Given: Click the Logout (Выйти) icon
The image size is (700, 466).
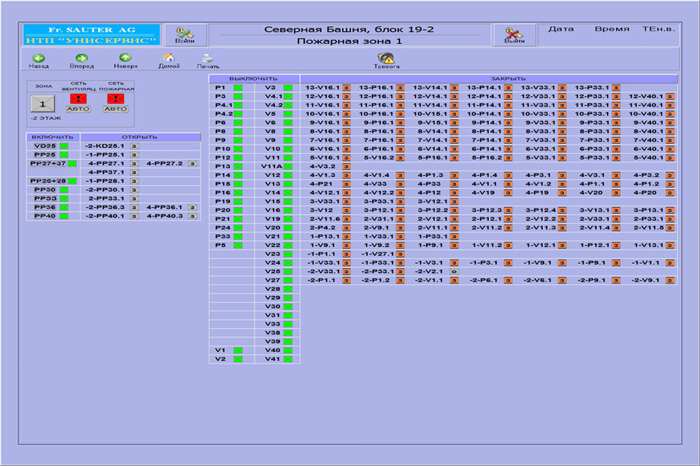Looking at the screenshot, I should click(x=514, y=33).
